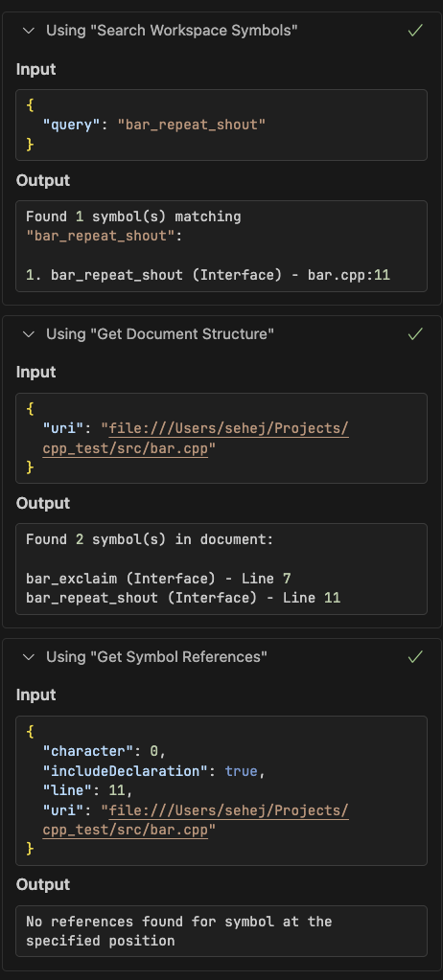Click the Using "Search Workspace Symbols" title
This screenshot has height=980, width=443.
[x=172, y=31]
